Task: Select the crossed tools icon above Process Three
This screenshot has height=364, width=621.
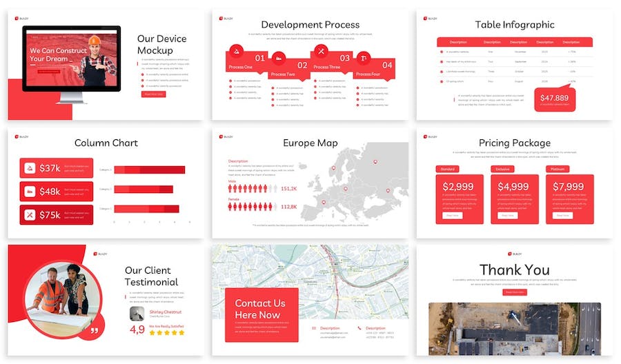Action: click(321, 50)
